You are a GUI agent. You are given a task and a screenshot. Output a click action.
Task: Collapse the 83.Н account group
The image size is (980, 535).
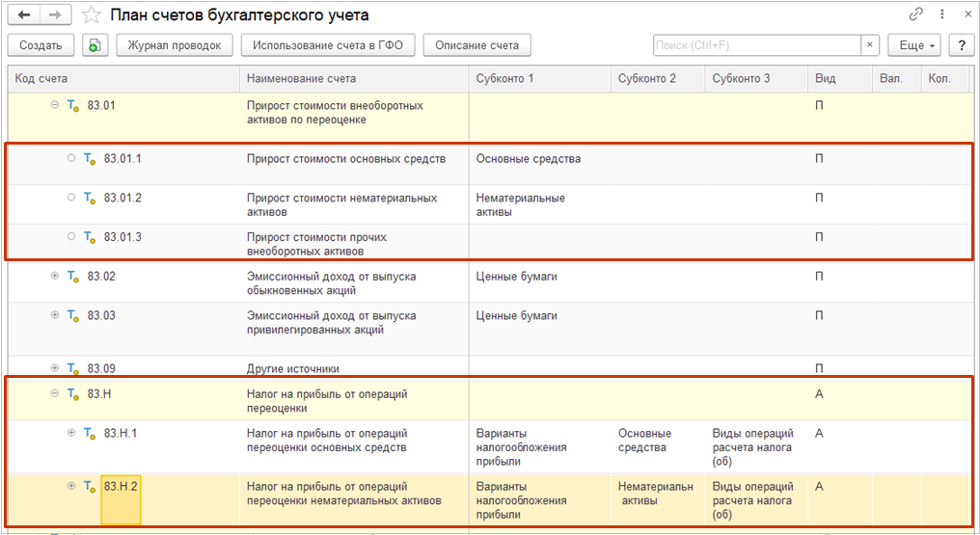click(54, 393)
